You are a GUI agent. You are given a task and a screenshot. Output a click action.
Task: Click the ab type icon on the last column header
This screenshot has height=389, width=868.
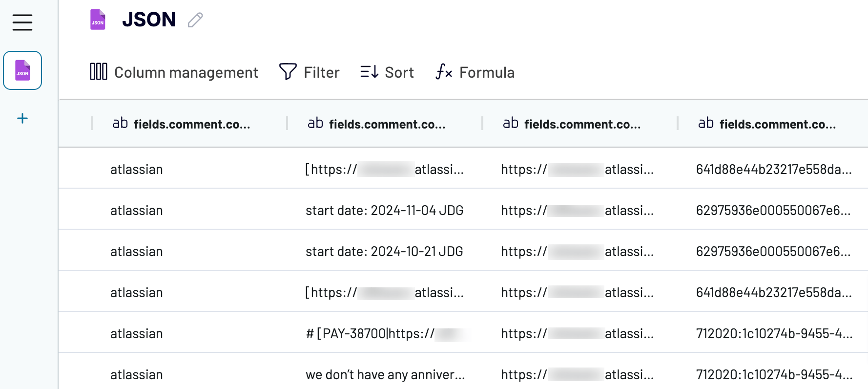pyautogui.click(x=706, y=123)
